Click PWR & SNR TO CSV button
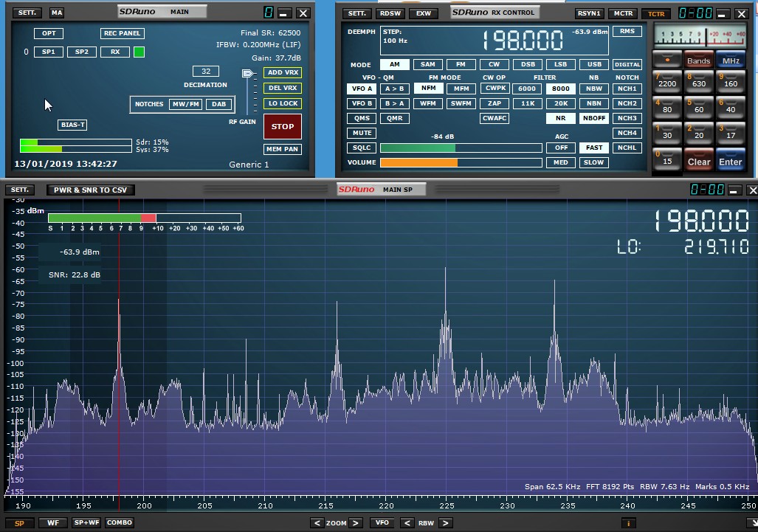The image size is (758, 532). [90, 190]
